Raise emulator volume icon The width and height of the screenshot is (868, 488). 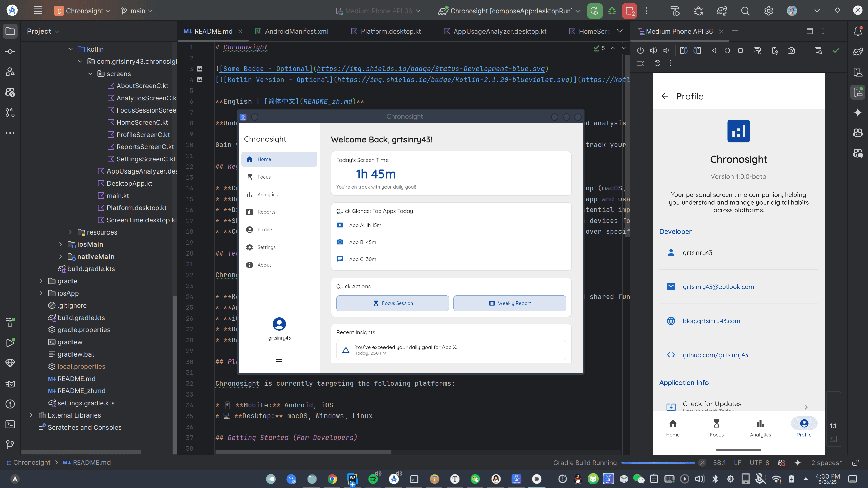pyautogui.click(x=653, y=50)
